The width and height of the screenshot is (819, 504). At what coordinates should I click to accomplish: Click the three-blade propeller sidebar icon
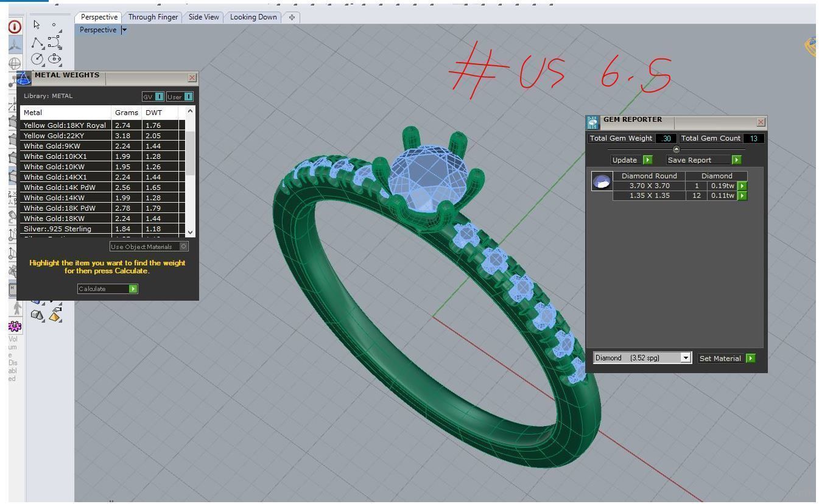pyautogui.click(x=15, y=45)
